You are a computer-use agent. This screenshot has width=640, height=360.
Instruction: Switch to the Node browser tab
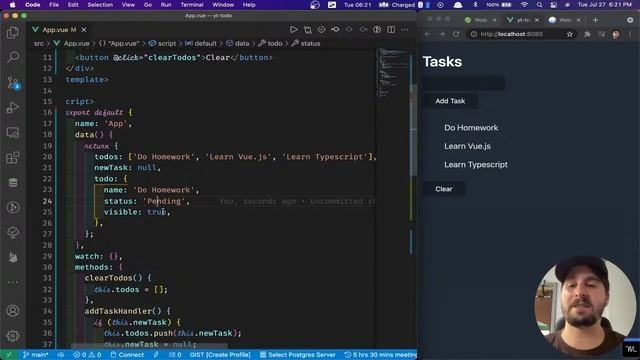click(x=481, y=20)
